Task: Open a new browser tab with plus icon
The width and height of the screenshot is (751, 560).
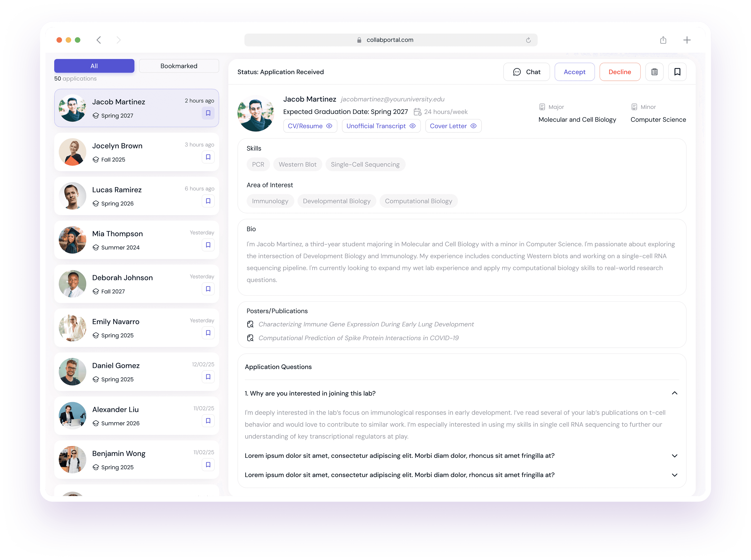Action: pyautogui.click(x=687, y=40)
